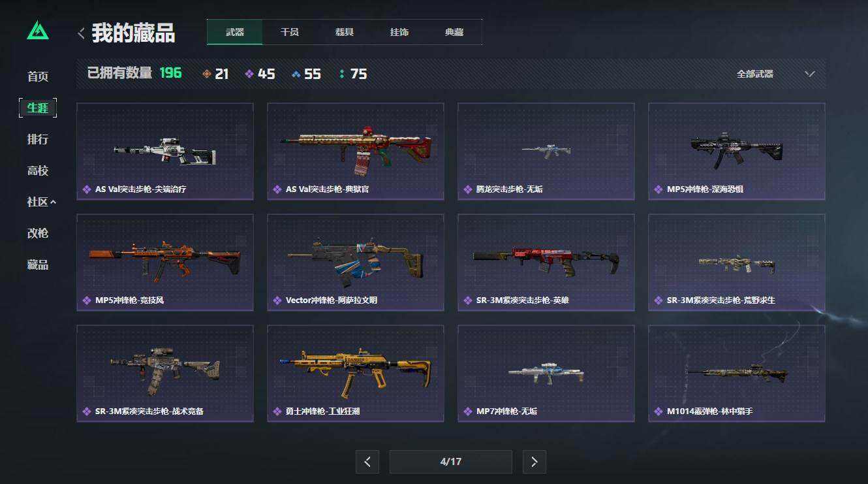Select the AS Val突击步枪-典狱官 weapon card
This screenshot has width=868, height=484.
(x=356, y=152)
